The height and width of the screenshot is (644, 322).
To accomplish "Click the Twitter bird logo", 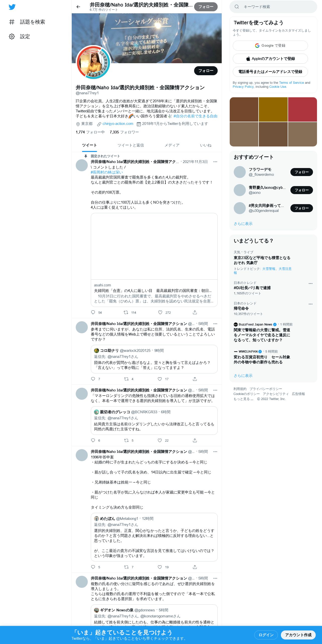I will point(12,7).
